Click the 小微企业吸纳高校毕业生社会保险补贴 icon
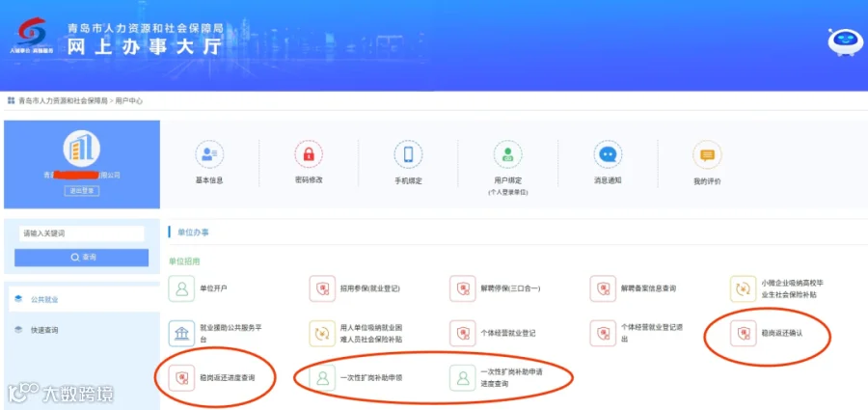 (x=743, y=288)
